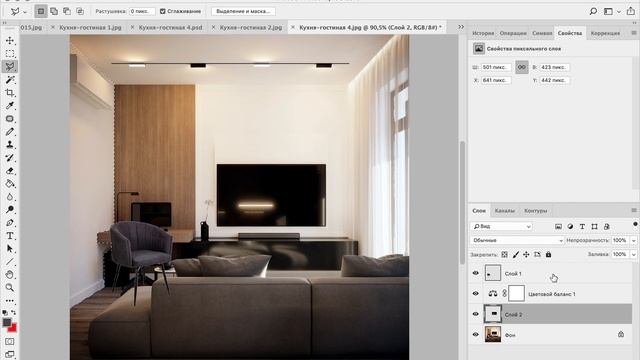Screen dimensions: 640x360
Task: Toggle layer filtering on/off switch
Action: point(635,224)
